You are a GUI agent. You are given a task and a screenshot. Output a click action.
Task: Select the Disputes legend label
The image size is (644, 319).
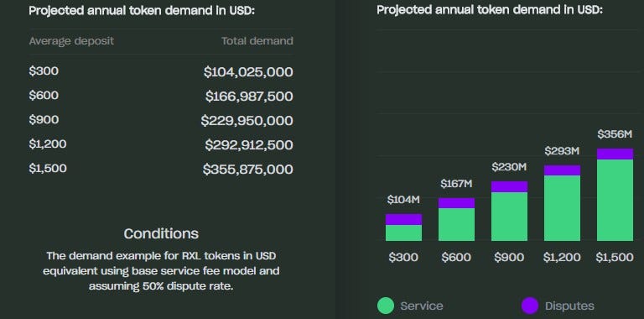pyautogui.click(x=569, y=306)
